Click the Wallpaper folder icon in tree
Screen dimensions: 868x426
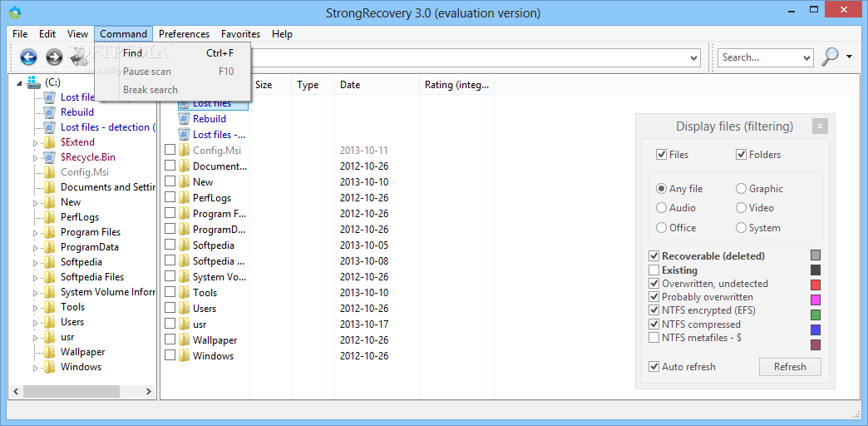[49, 351]
